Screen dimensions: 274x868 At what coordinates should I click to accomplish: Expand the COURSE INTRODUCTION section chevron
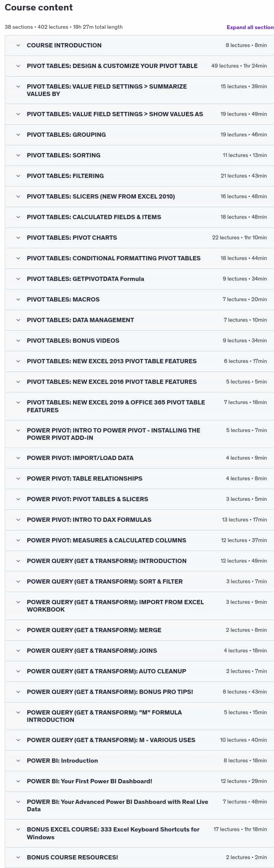pos(18,45)
